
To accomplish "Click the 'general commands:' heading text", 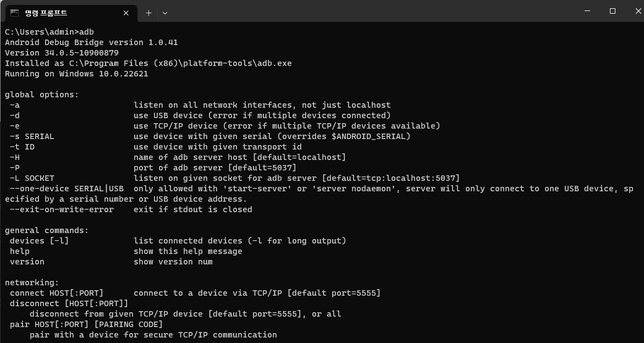I will (47, 230).
